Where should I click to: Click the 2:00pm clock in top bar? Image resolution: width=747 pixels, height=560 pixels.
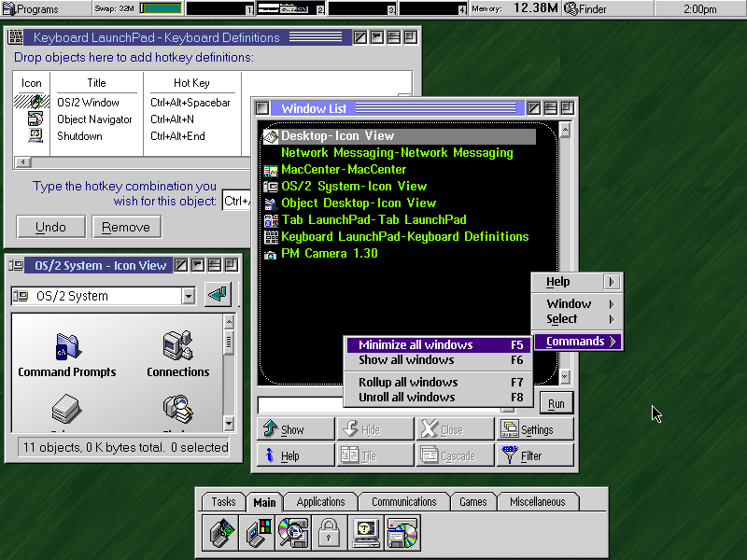(x=699, y=8)
